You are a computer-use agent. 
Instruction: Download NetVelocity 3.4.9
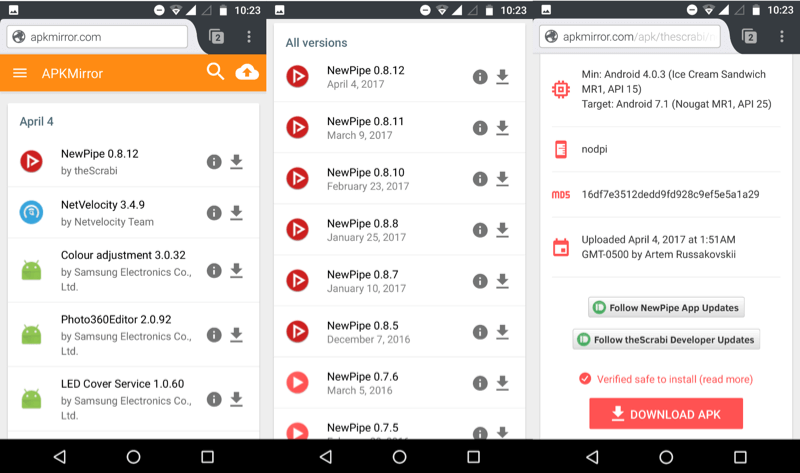pyautogui.click(x=236, y=213)
